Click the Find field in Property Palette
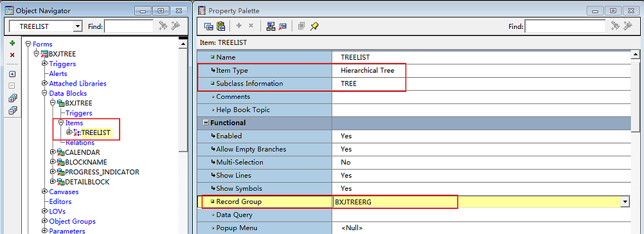This screenshot has height=234, width=644. coord(565,27)
